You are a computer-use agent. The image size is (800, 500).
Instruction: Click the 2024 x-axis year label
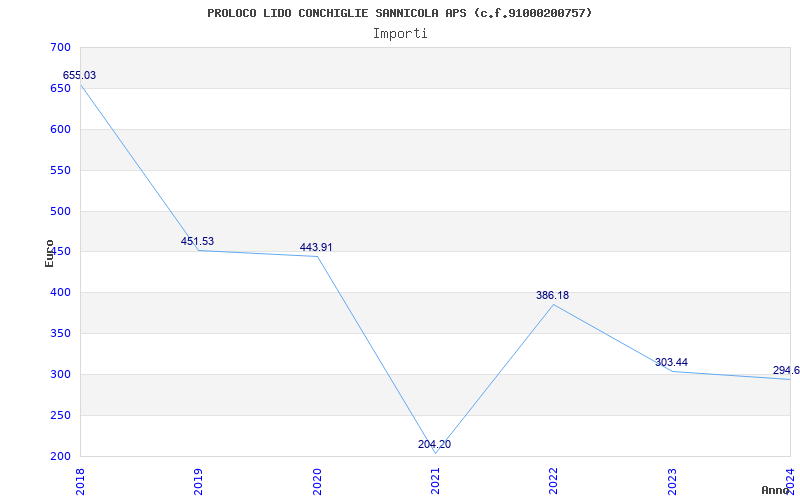790,482
